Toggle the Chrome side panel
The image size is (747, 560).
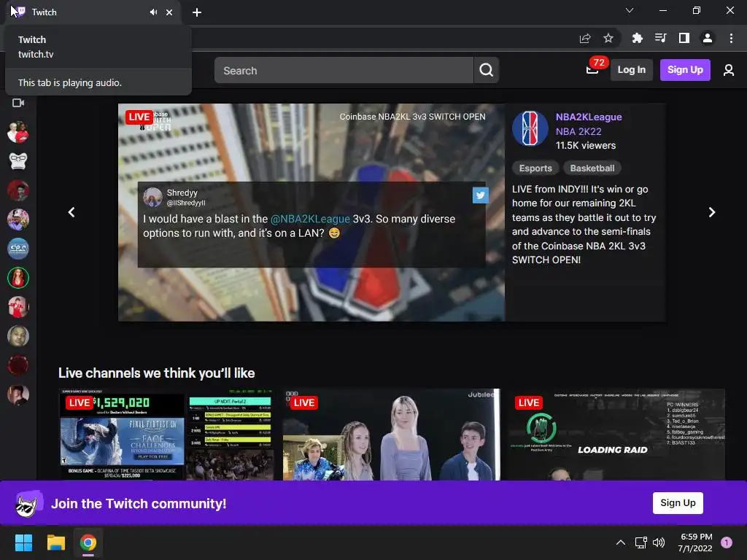pos(684,38)
